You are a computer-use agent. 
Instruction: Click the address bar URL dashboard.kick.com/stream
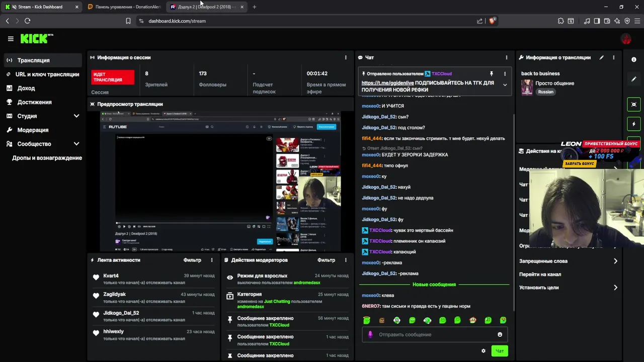click(x=177, y=21)
